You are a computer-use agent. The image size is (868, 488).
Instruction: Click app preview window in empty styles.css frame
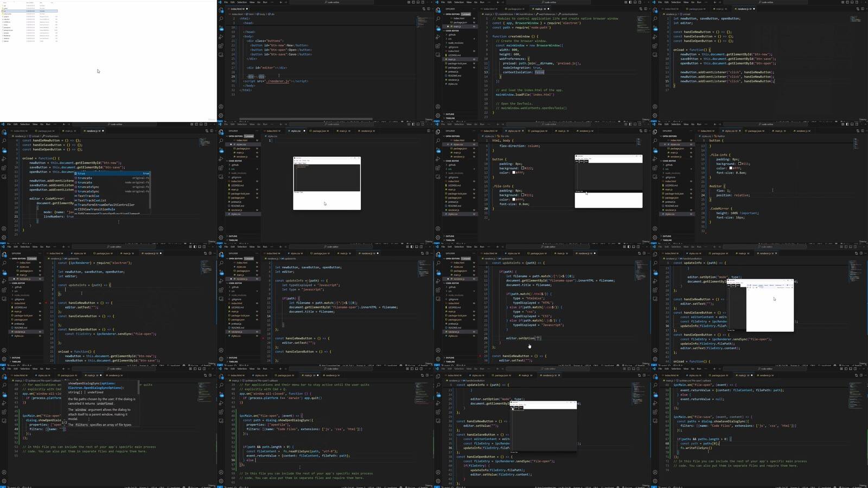tap(327, 183)
